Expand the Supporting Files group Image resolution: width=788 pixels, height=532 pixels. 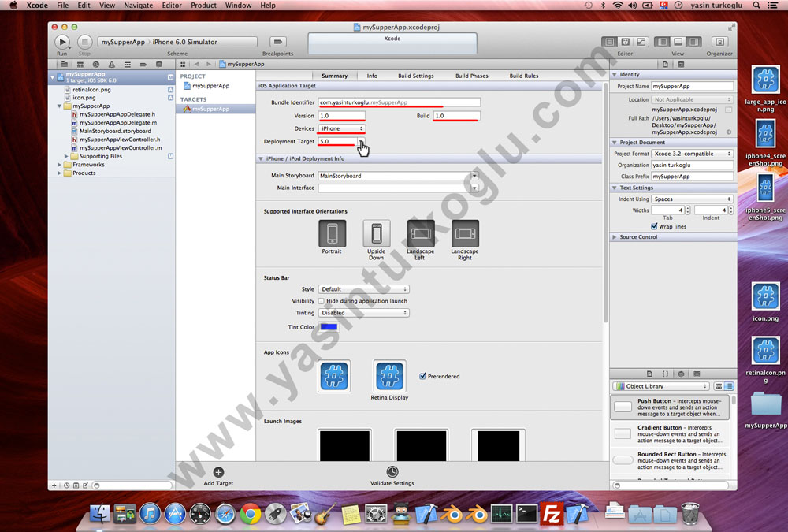point(66,156)
